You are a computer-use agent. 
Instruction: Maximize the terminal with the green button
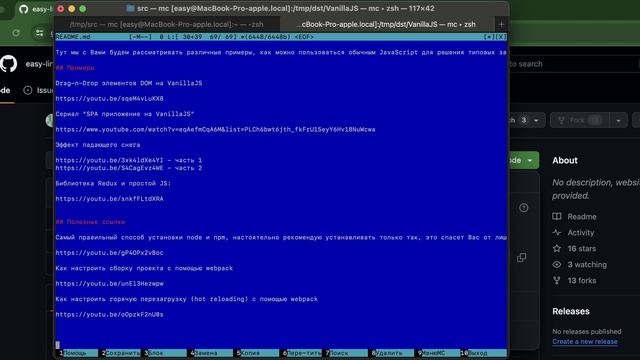pos(82,9)
